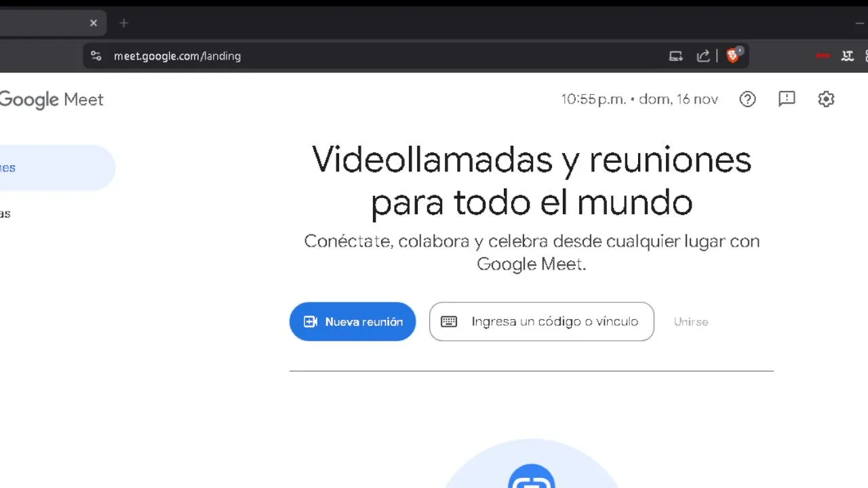The height and width of the screenshot is (488, 868).
Task: Click the translate extension icon in toolbar
Action: [847, 56]
